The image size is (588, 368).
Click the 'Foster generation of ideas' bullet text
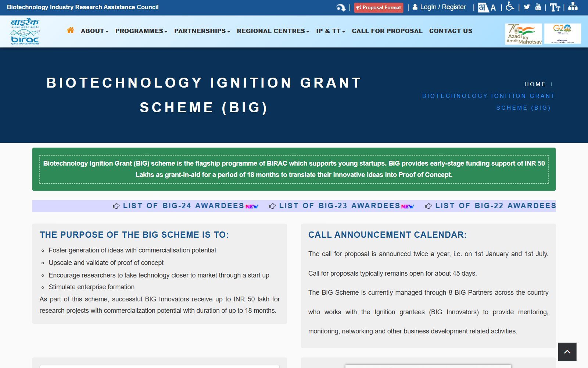coord(132,250)
